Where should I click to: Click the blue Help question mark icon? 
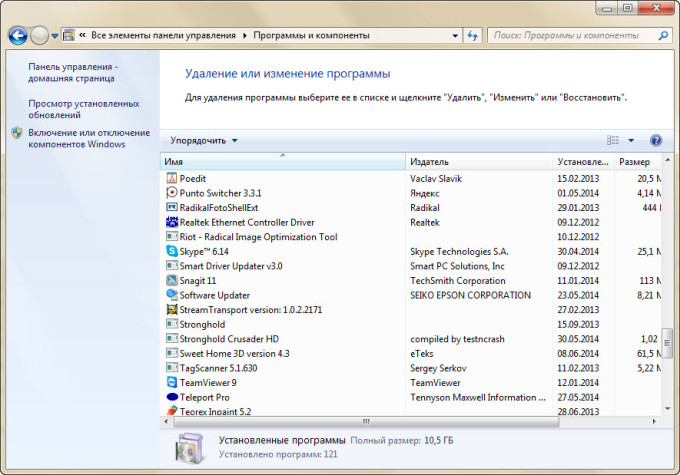click(656, 140)
